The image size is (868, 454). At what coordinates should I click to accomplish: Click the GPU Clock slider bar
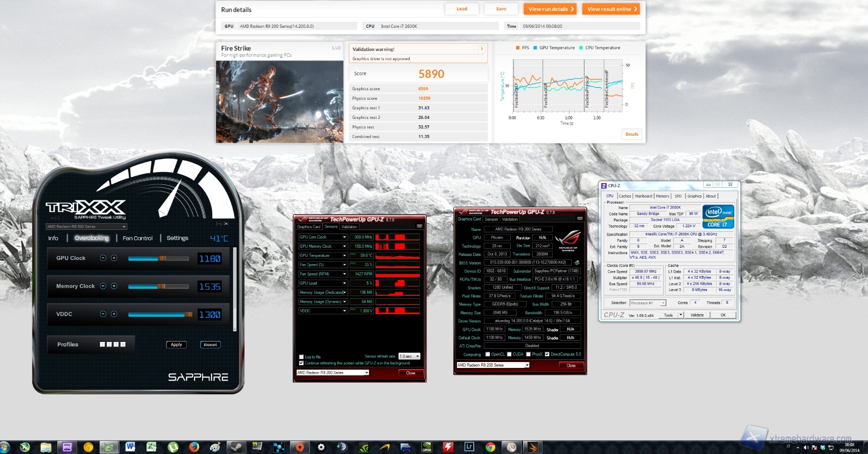click(x=158, y=259)
